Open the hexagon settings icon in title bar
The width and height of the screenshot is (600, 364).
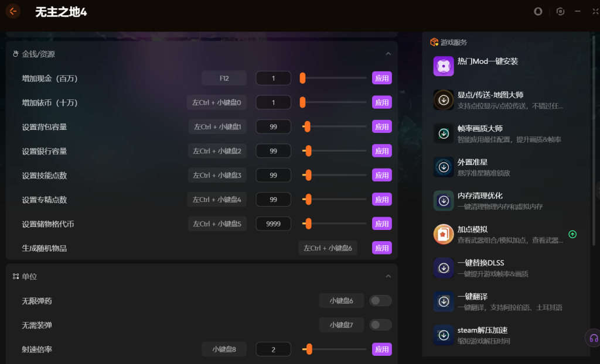coord(560,12)
